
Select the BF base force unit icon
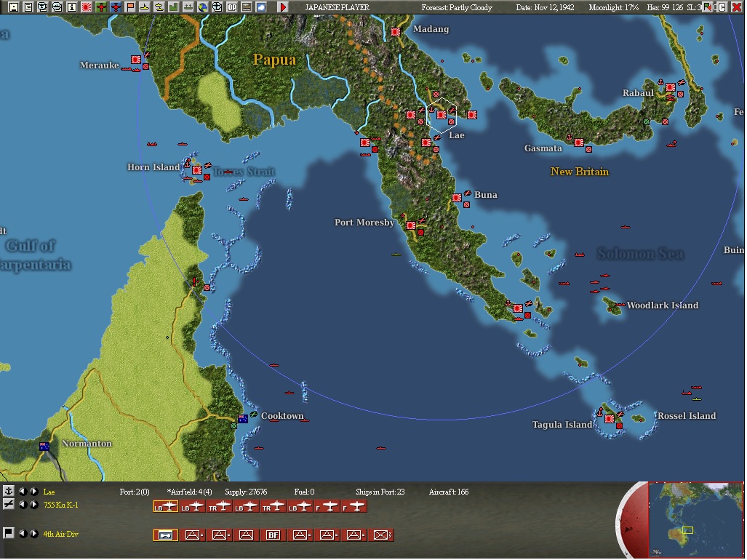(x=273, y=535)
